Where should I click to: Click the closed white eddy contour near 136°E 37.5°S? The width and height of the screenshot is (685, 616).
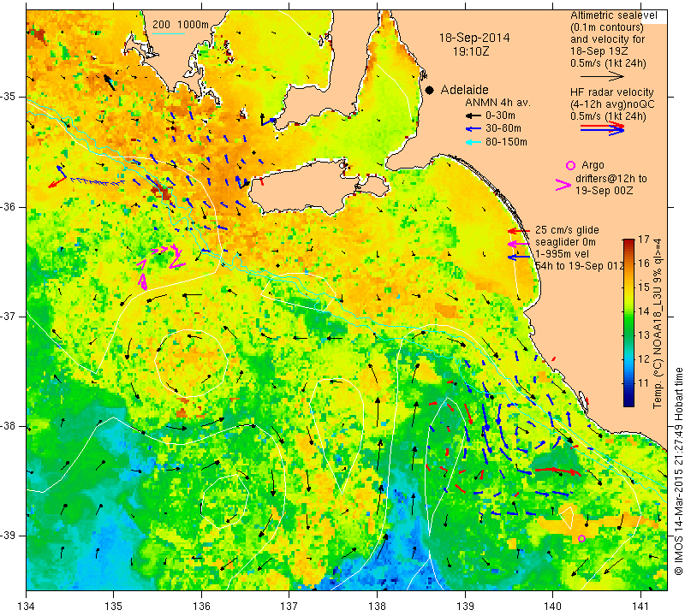point(191,364)
